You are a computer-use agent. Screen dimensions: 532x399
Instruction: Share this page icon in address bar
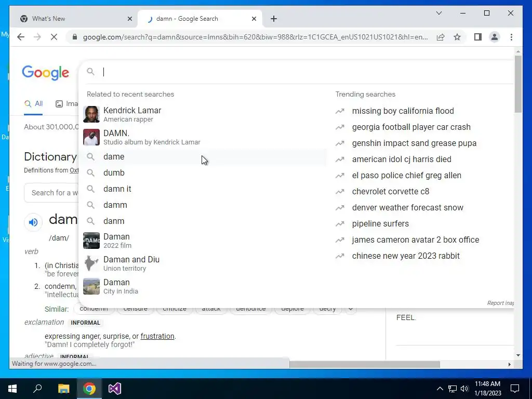[441, 37]
